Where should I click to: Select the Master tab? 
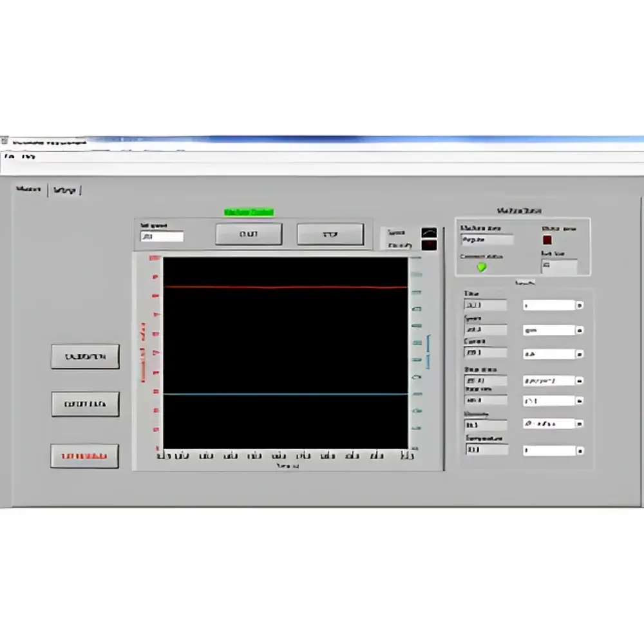coord(29,189)
